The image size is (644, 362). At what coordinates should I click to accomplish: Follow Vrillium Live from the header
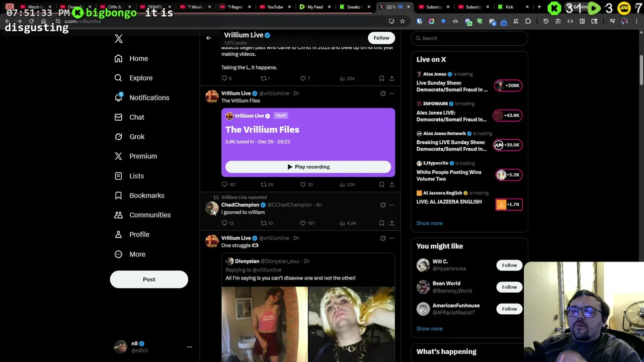point(381,38)
